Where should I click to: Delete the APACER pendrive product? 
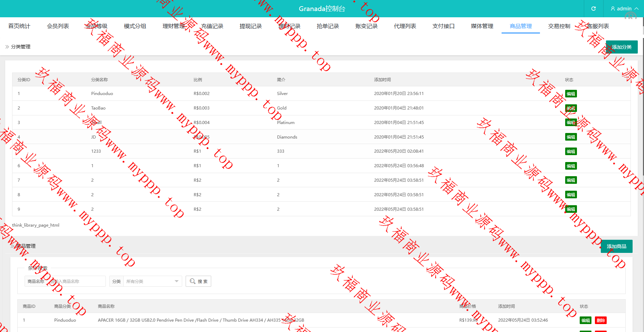pyautogui.click(x=601, y=320)
